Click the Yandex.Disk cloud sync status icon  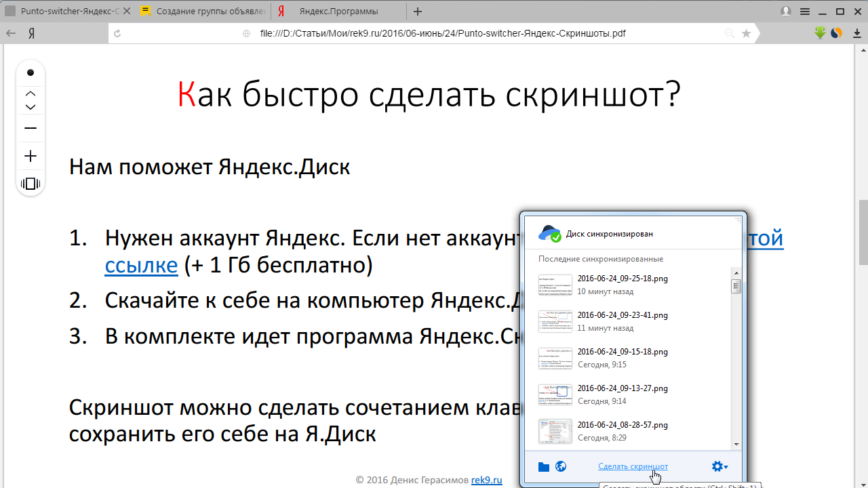click(550, 234)
